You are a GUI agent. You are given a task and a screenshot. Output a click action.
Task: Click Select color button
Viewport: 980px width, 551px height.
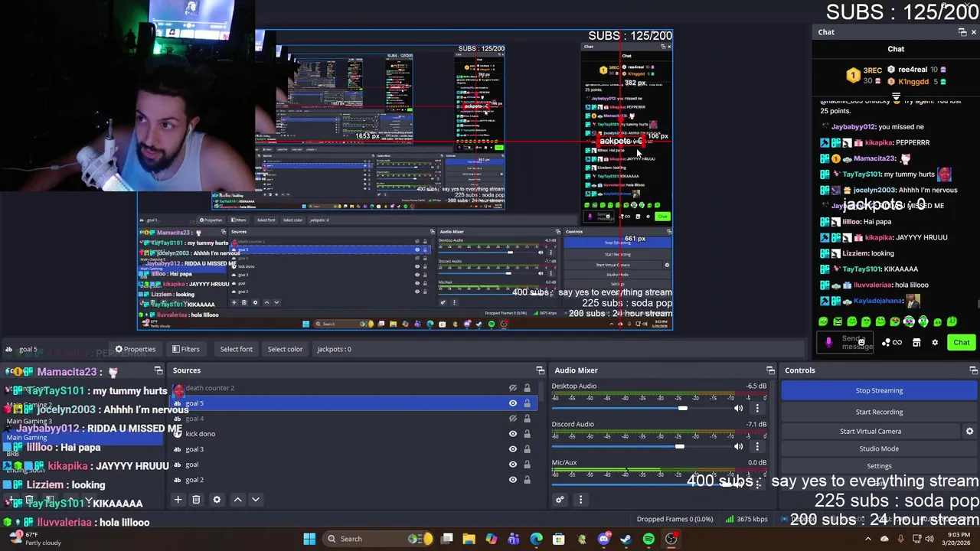pos(285,349)
